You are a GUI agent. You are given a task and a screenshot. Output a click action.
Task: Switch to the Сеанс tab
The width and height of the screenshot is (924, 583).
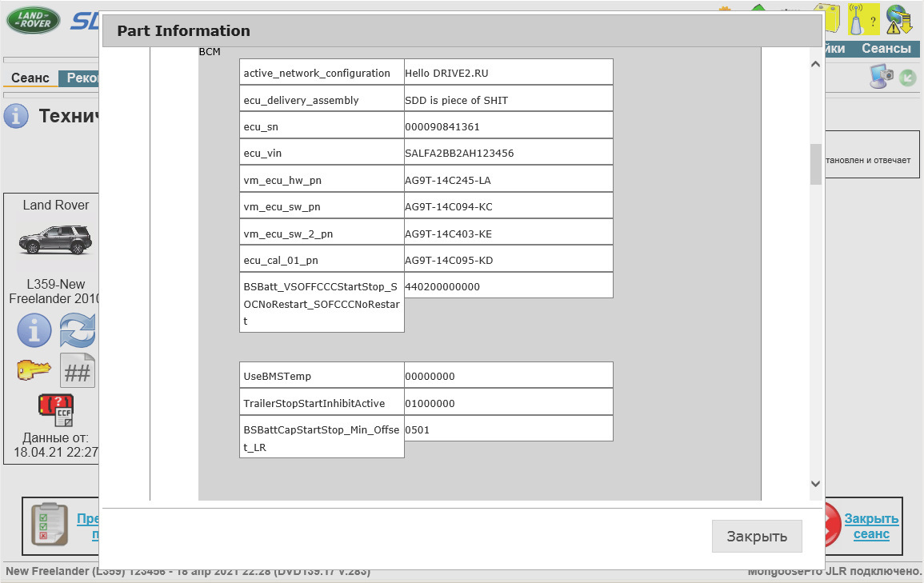[x=30, y=78]
